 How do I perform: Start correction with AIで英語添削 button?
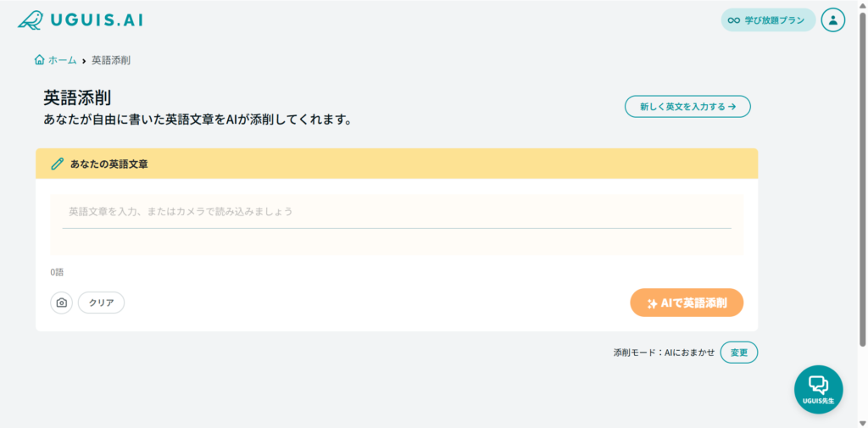point(687,303)
